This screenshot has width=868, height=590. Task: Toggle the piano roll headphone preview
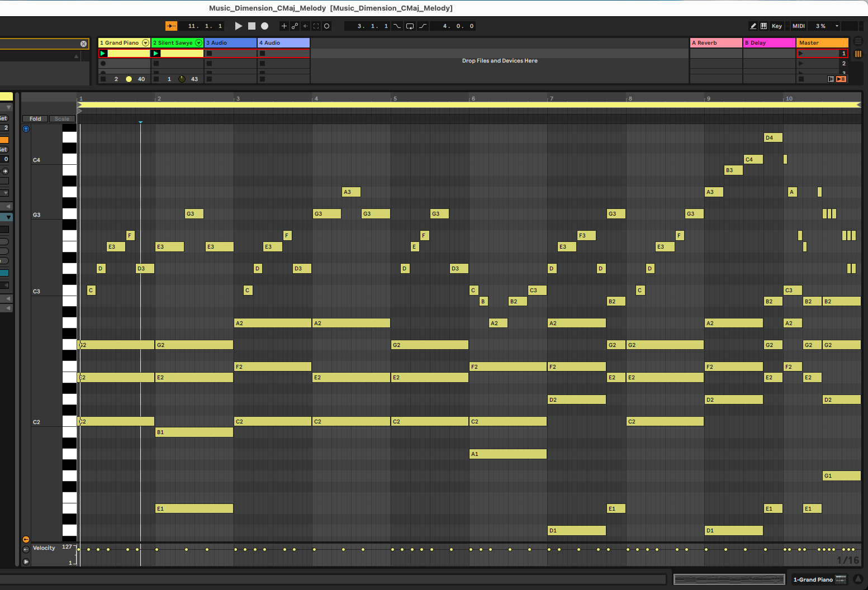[x=26, y=129]
